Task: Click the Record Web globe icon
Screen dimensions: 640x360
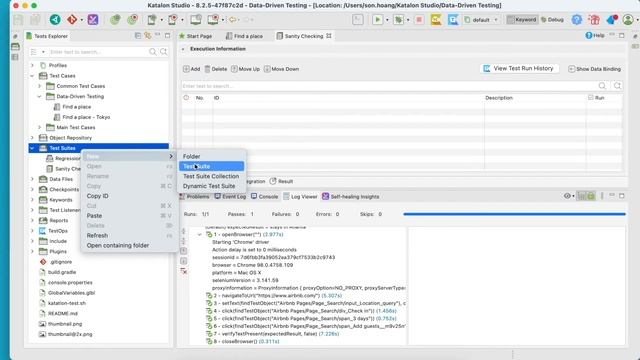Action: [132, 19]
